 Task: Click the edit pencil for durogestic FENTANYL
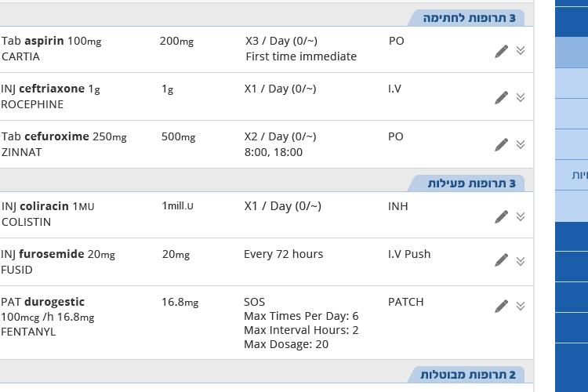[502, 306]
